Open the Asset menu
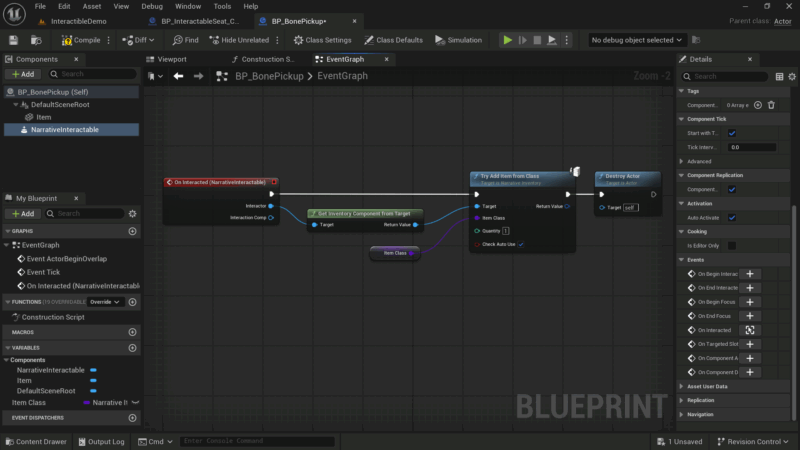 pos(92,6)
